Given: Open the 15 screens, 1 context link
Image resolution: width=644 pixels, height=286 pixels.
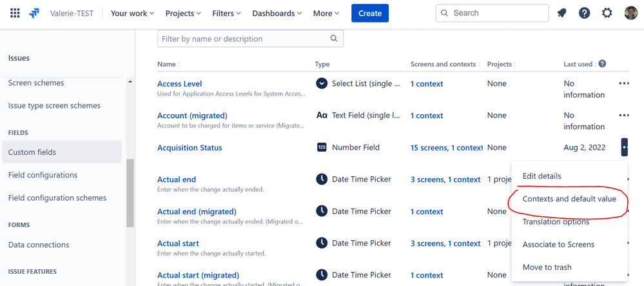Looking at the screenshot, I should (x=447, y=147).
